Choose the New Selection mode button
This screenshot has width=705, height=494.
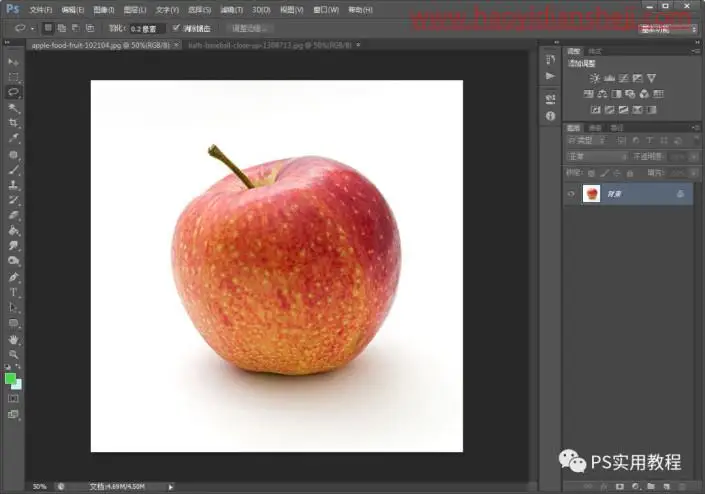[48, 28]
